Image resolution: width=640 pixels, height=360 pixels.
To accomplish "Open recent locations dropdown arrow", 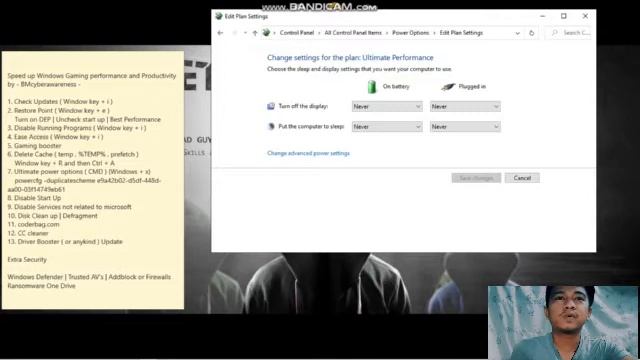I will click(x=245, y=33).
